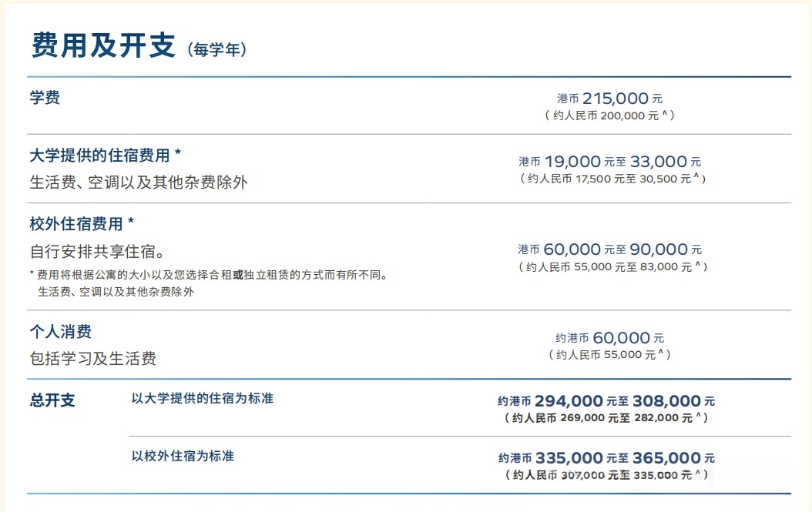The height and width of the screenshot is (512, 812).
Task: Select the 总开支 section label
Action: click(52, 400)
